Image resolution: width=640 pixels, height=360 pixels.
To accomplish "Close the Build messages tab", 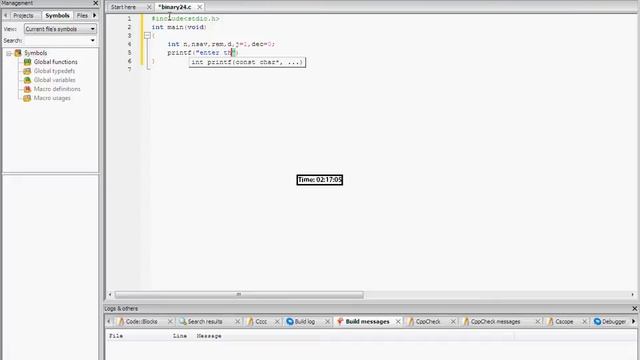I will coord(398,322).
